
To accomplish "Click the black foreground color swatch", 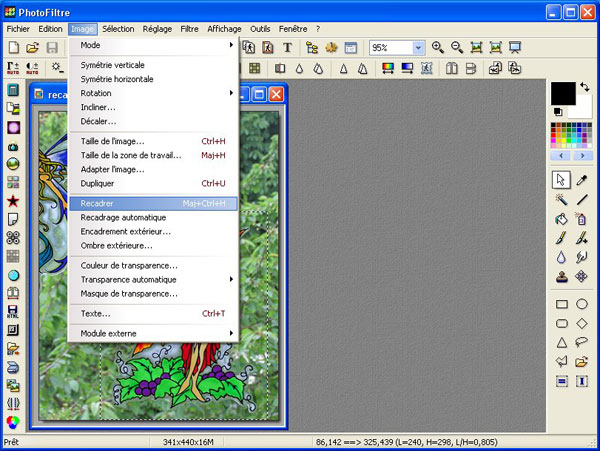I will (x=562, y=93).
